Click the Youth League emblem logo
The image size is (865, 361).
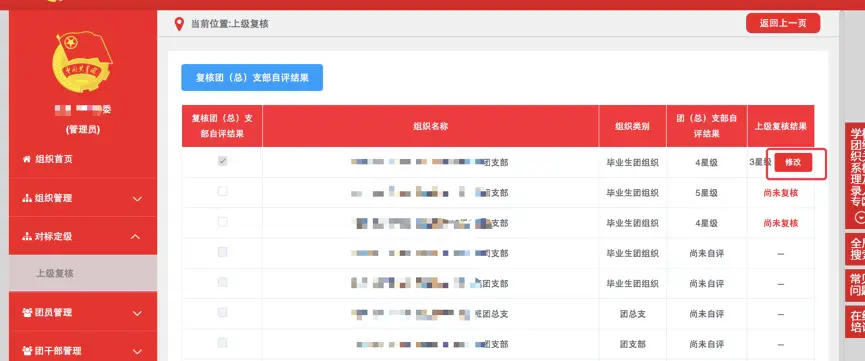click(x=82, y=63)
